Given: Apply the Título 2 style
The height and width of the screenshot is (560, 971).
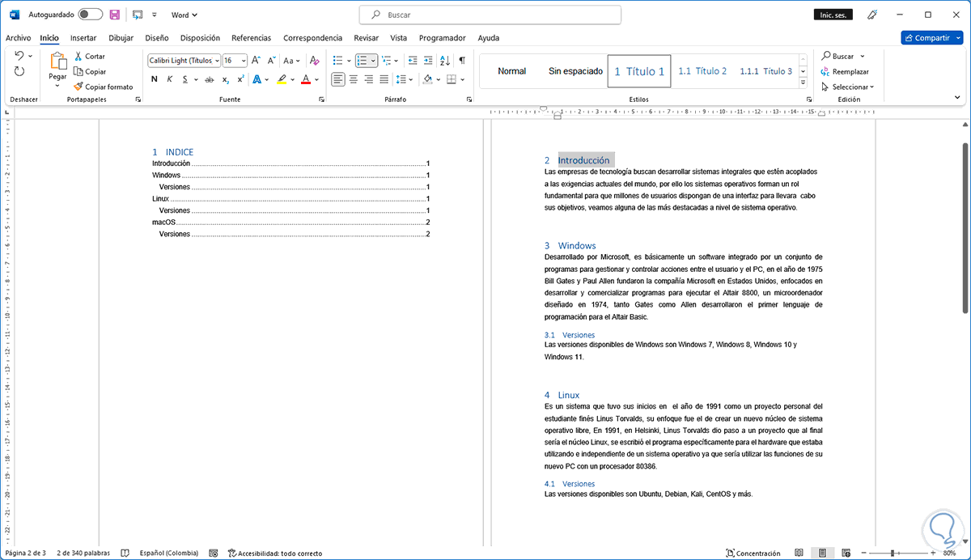Looking at the screenshot, I should (x=702, y=71).
